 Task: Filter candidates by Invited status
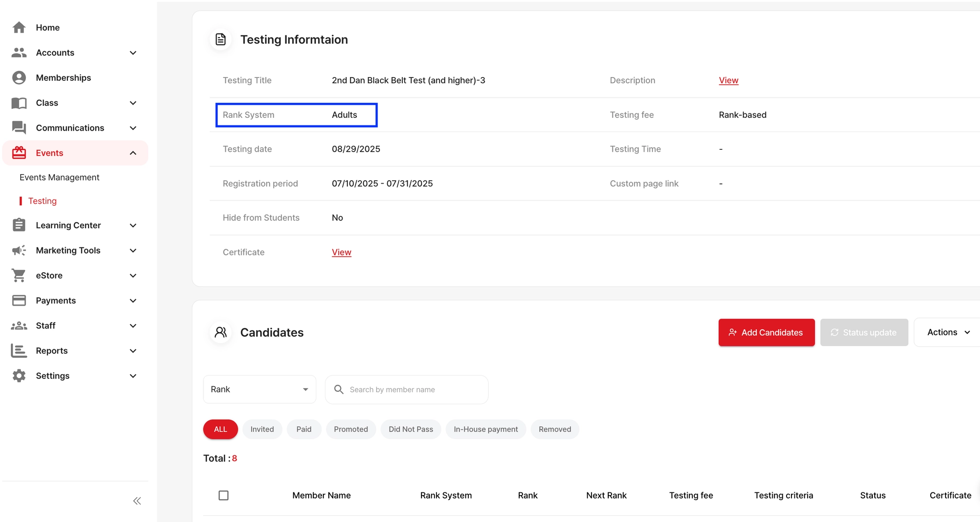262,429
